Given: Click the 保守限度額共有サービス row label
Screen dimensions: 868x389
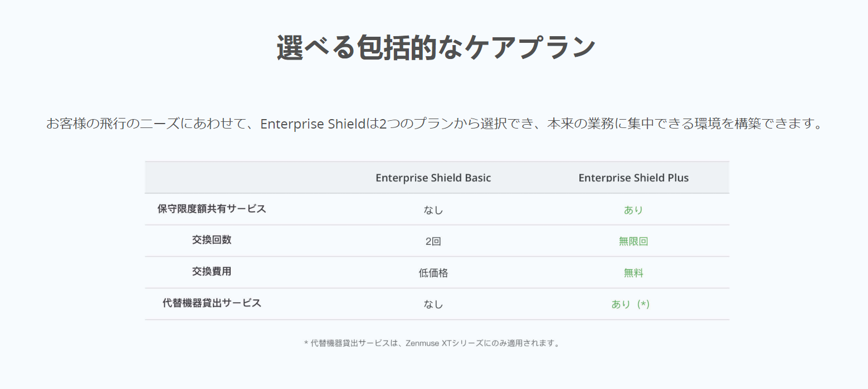Looking at the screenshot, I should 212,209.
